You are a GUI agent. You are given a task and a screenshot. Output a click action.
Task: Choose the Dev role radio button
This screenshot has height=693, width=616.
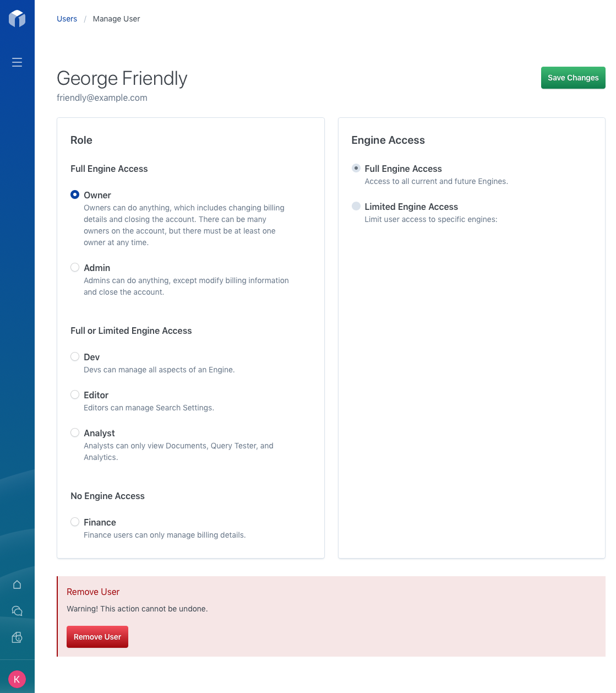tap(75, 356)
